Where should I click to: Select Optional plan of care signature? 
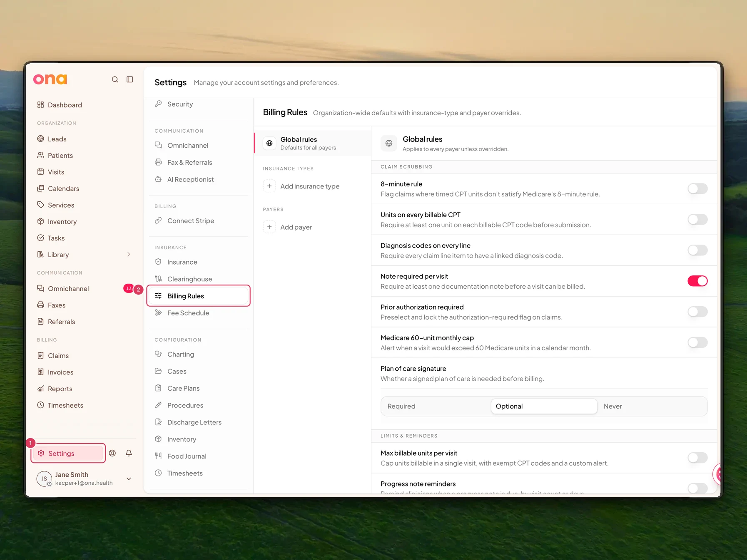coord(544,406)
